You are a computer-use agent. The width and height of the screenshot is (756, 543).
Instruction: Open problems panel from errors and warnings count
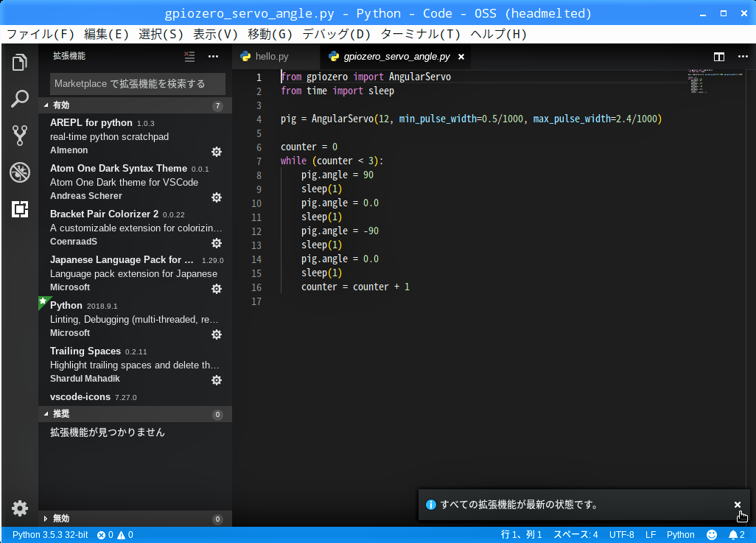coord(115,535)
